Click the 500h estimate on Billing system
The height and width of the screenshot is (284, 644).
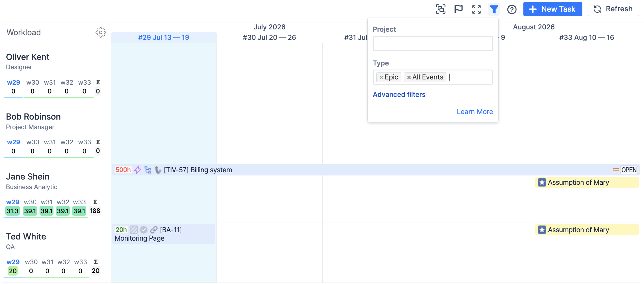tap(123, 170)
